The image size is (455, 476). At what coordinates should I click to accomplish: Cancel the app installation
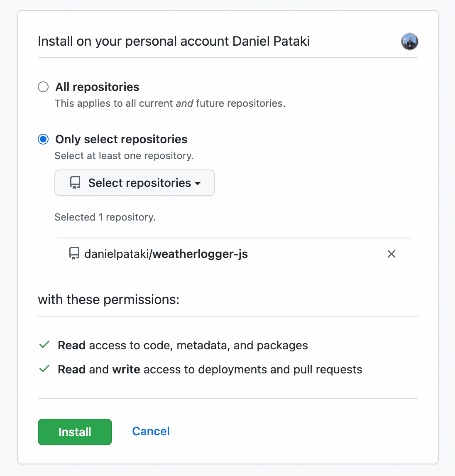[151, 431]
